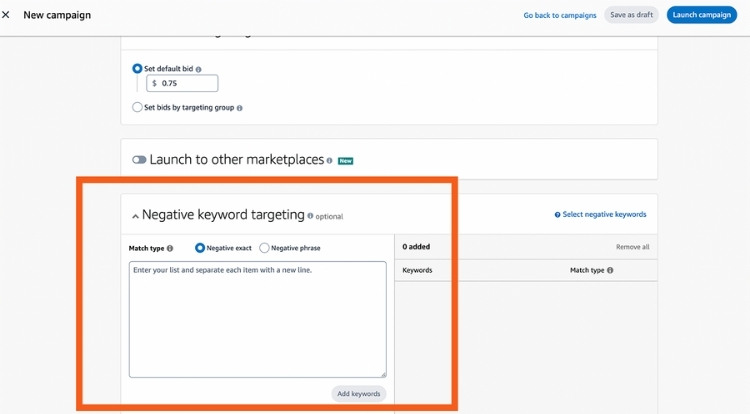The width and height of the screenshot is (750, 414).
Task: Open the info icon next to the left Match type label
Action: coord(170,249)
